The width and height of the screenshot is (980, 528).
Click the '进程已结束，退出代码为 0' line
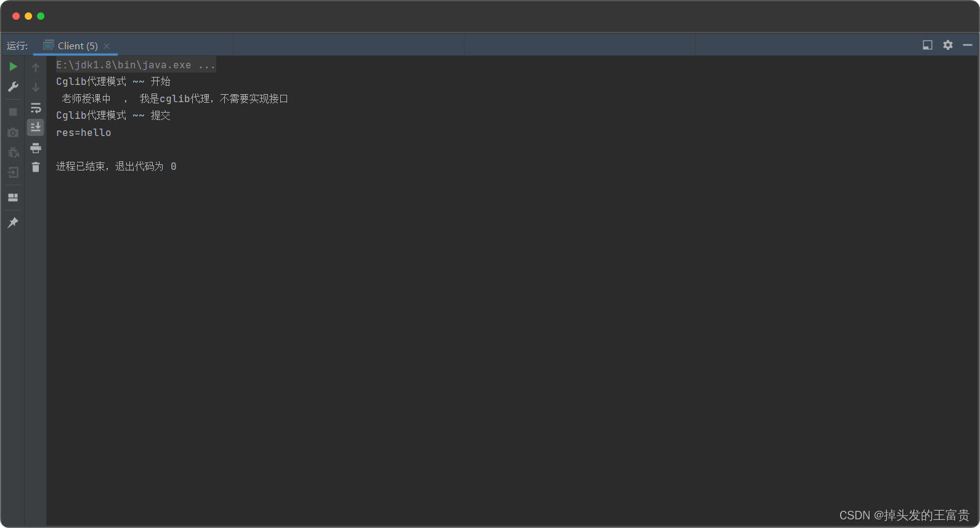(116, 166)
